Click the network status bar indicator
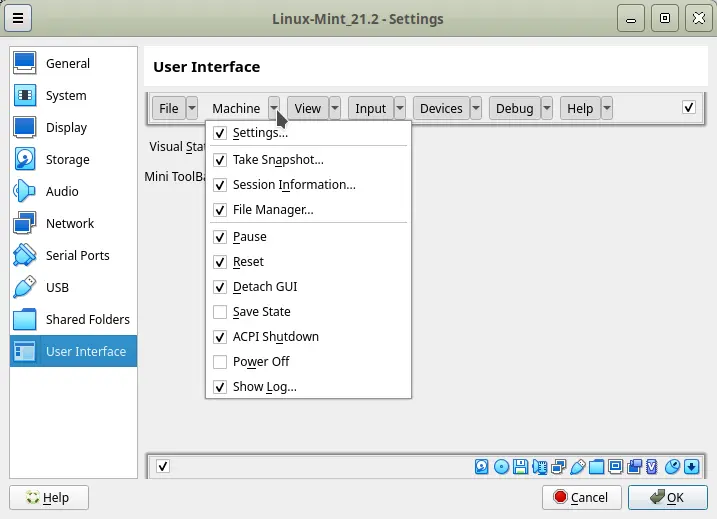Viewport: 717px width, 519px height. (x=558, y=467)
